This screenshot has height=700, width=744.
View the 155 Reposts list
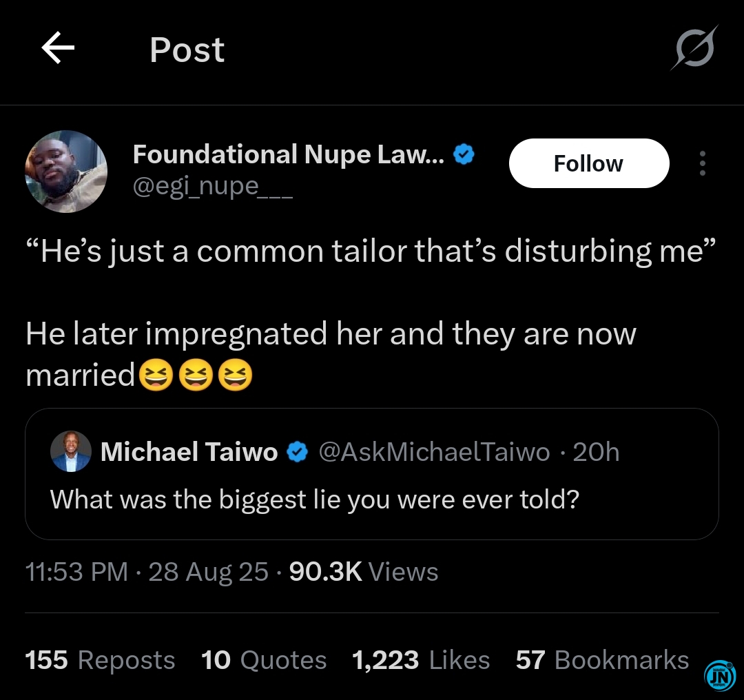[x=100, y=660]
